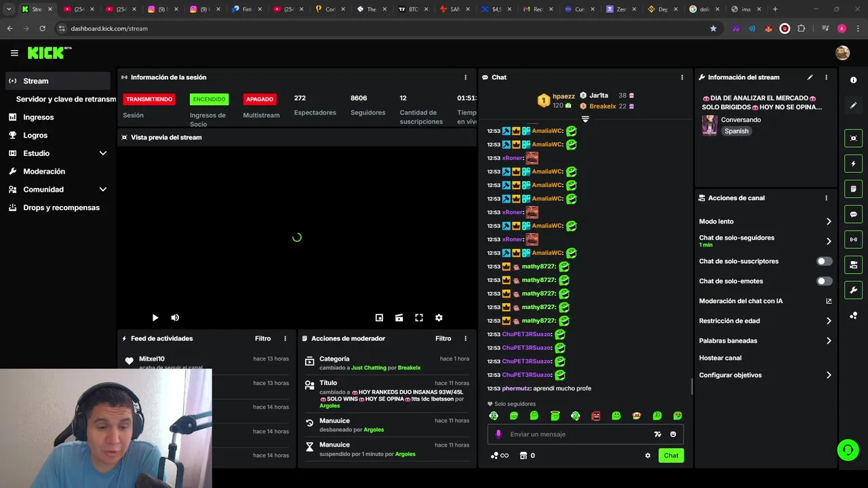Screen dimensions: 868x488
Task: Edit stream information with pencil icon
Action: tap(810, 77)
